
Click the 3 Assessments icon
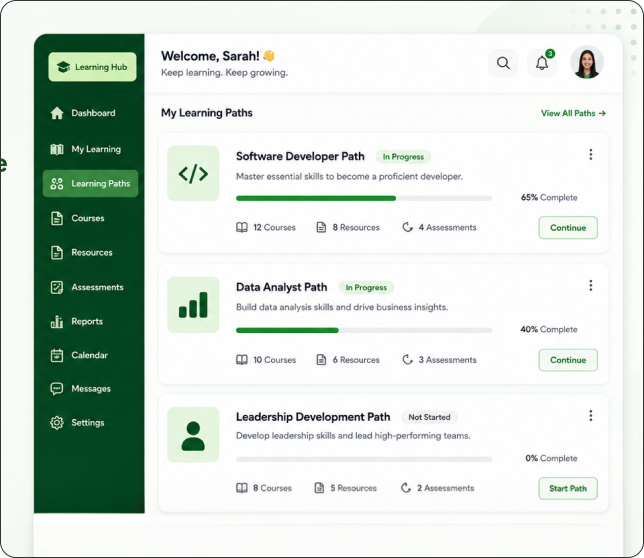(x=407, y=360)
